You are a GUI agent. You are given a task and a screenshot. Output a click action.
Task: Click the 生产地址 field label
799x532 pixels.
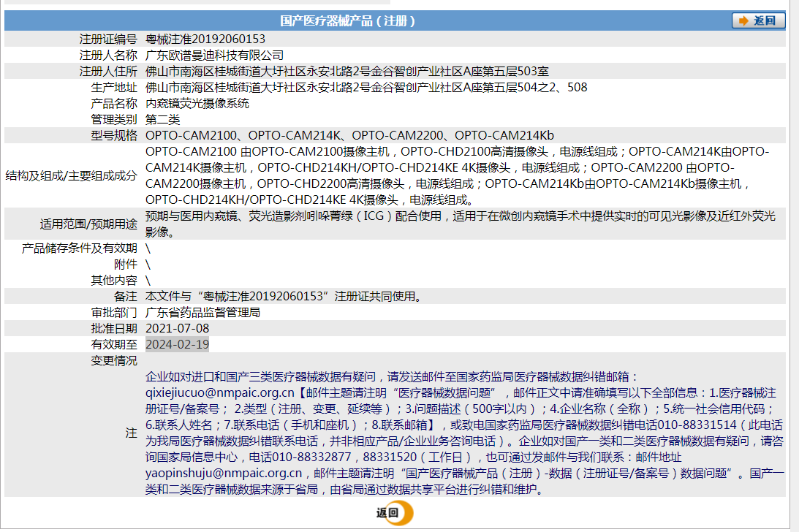point(114,87)
